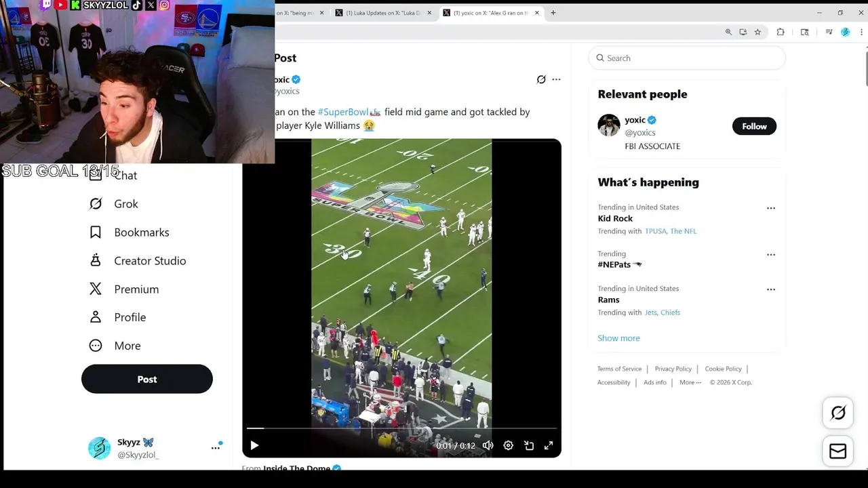Open the More sidebar menu
The width and height of the screenshot is (868, 488).
(115, 346)
